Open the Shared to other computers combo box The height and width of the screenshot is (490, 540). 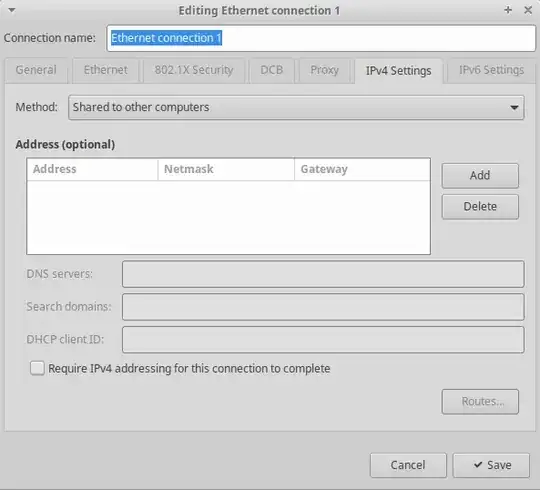(296, 107)
